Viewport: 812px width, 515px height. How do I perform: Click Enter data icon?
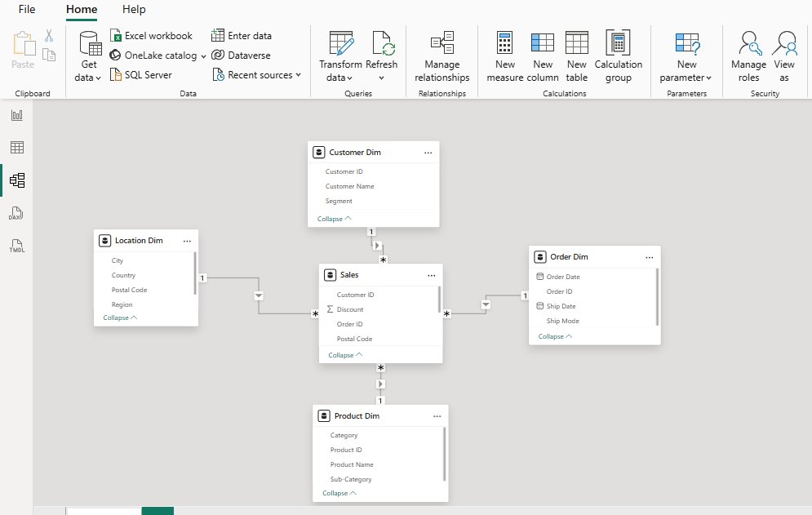coord(218,35)
